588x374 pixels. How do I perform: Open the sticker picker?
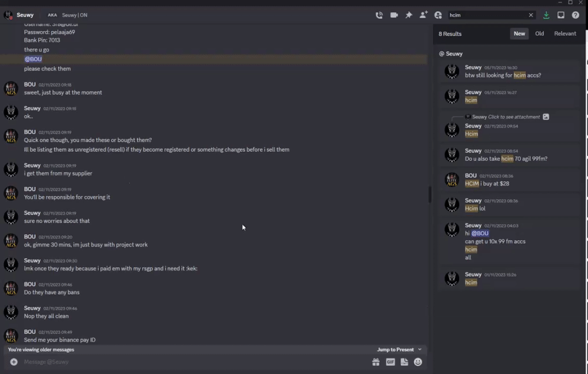click(405, 362)
